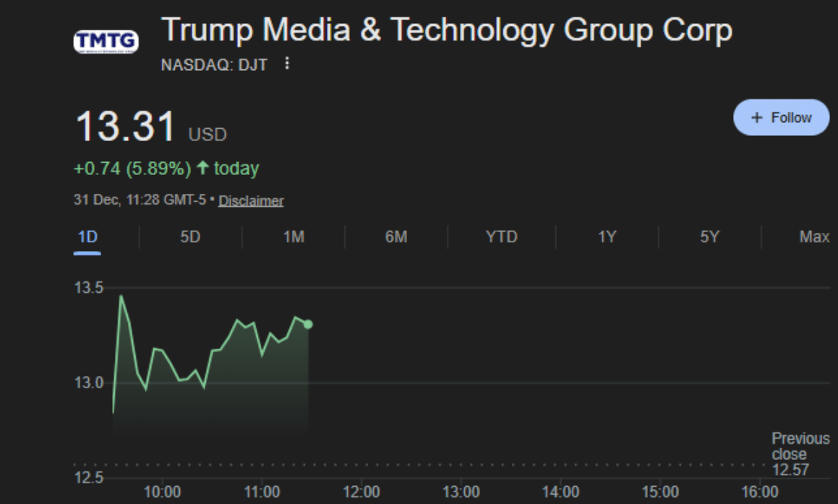
Task: Show the Max time range chart
Action: [x=814, y=237]
